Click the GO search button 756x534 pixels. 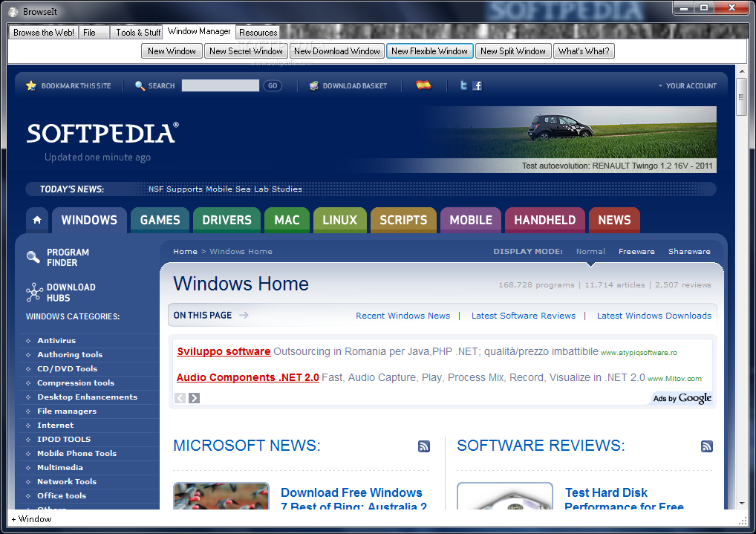[273, 86]
